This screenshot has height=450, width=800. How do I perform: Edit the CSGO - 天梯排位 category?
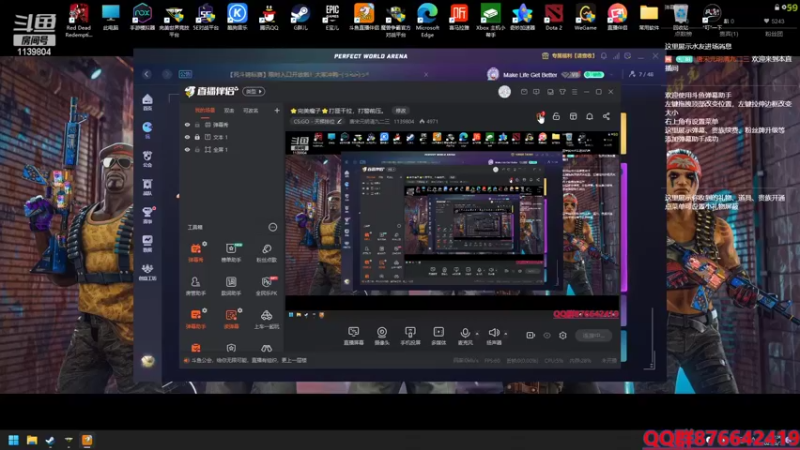tap(317, 121)
